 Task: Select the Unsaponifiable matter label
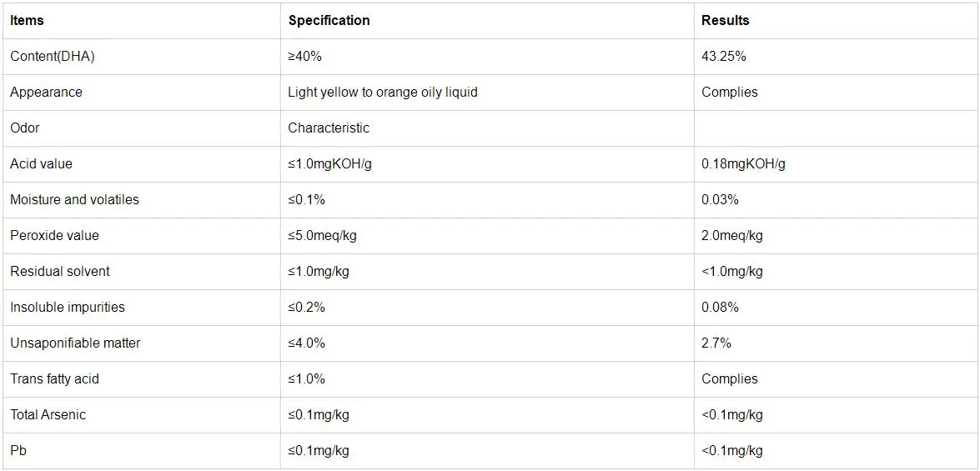point(75,343)
